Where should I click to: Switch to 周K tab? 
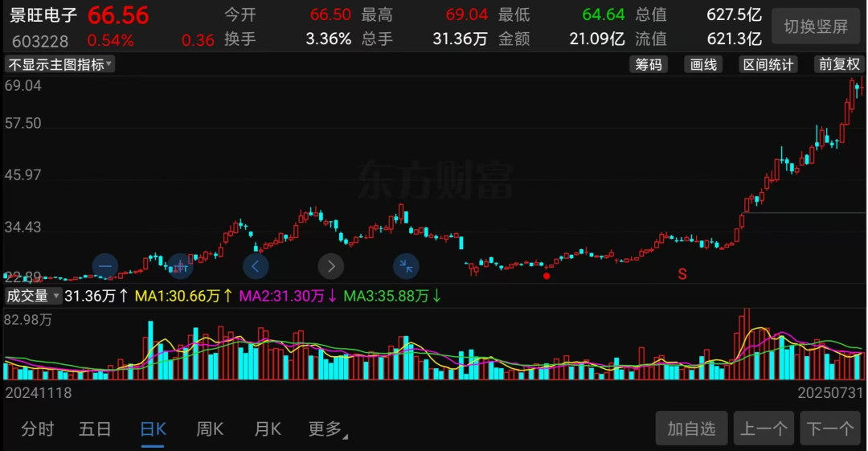(210, 428)
